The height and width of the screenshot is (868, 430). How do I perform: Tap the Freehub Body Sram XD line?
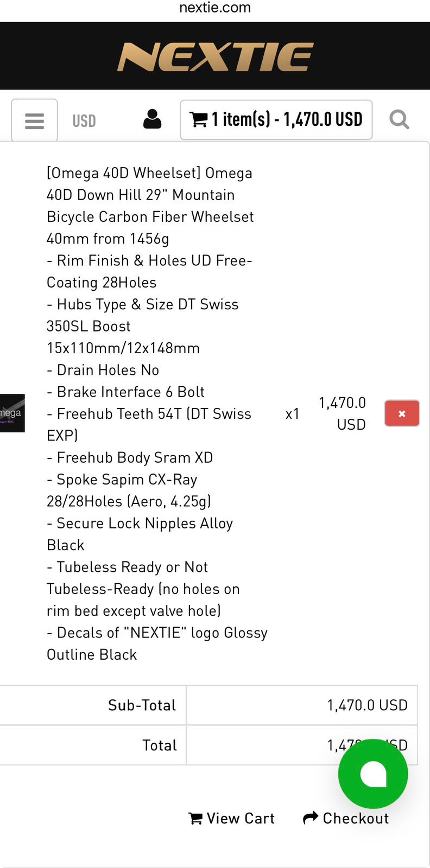click(135, 457)
